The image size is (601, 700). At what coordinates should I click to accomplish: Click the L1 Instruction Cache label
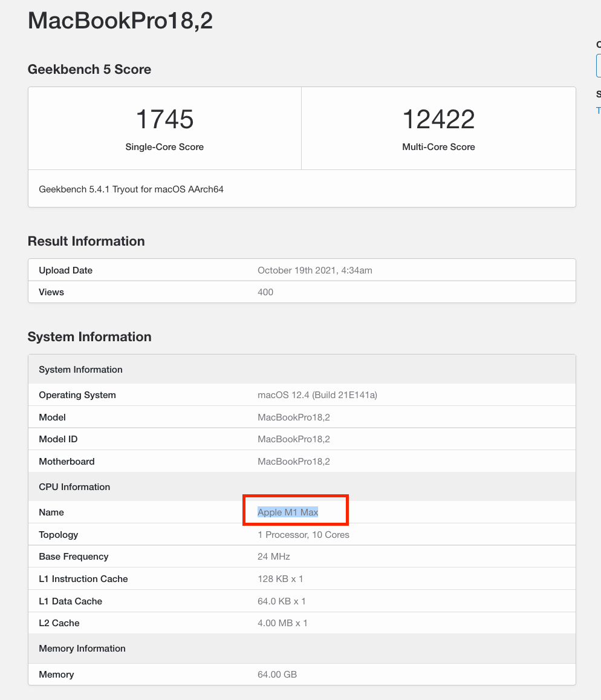83,579
